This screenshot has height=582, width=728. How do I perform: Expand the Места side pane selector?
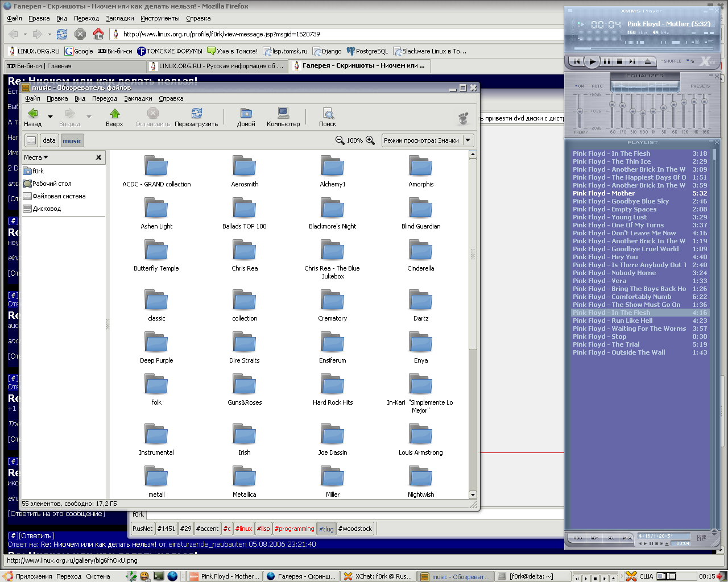point(36,157)
